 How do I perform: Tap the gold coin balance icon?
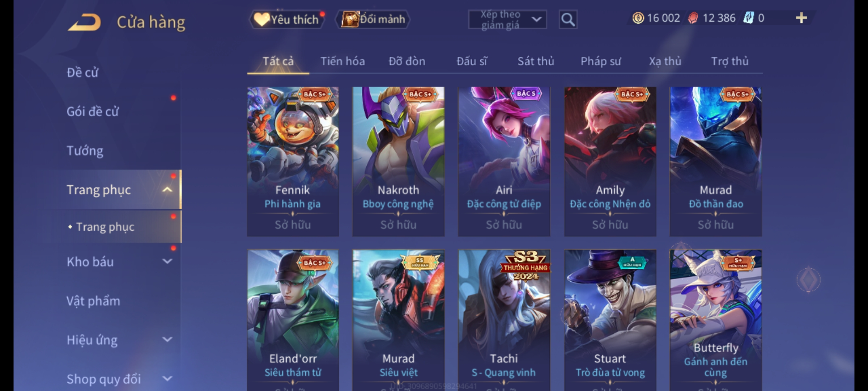(638, 18)
